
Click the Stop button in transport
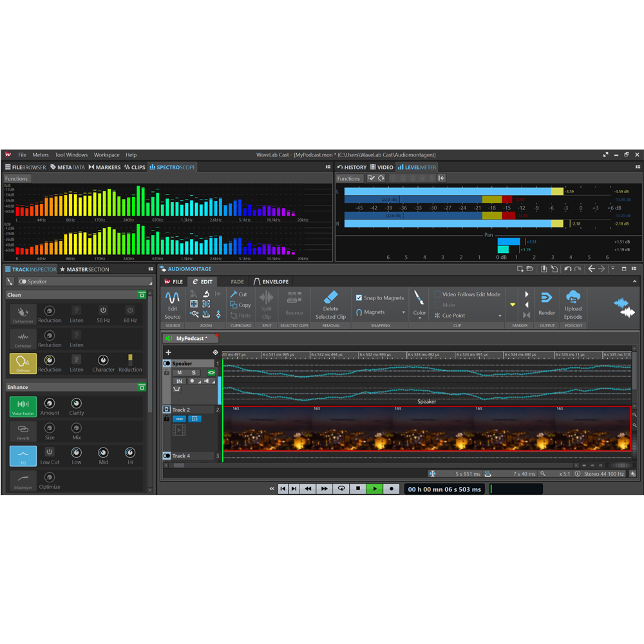click(x=357, y=489)
